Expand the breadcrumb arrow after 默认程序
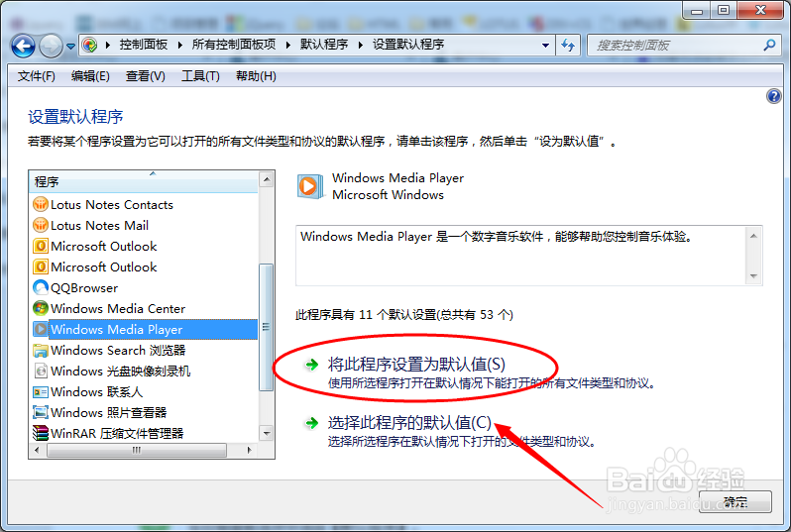The image size is (791, 532). [361, 45]
